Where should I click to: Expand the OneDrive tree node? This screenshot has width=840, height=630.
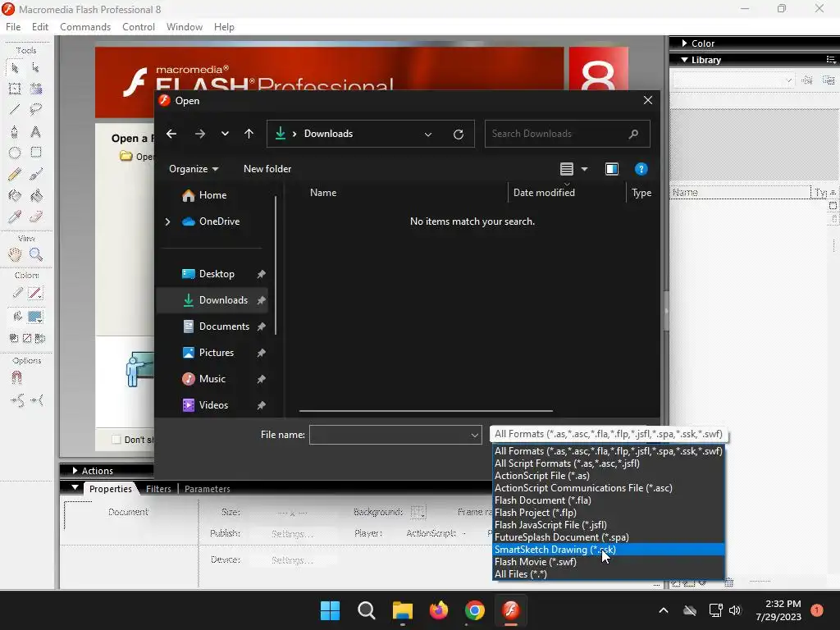coord(167,221)
